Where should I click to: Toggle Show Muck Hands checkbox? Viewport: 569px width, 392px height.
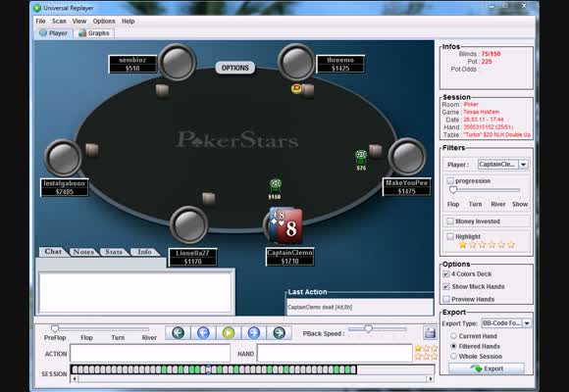pyautogui.click(x=446, y=286)
